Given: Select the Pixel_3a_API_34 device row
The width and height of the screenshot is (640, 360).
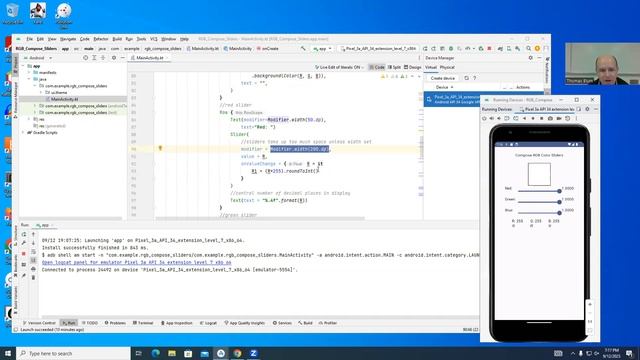Looking at the screenshot, I should 452,99.
